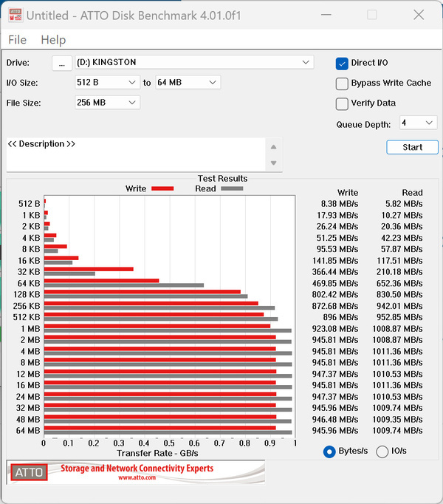
Task: Click the 512 B write value 8.38 MB/s
Action: 339,204
